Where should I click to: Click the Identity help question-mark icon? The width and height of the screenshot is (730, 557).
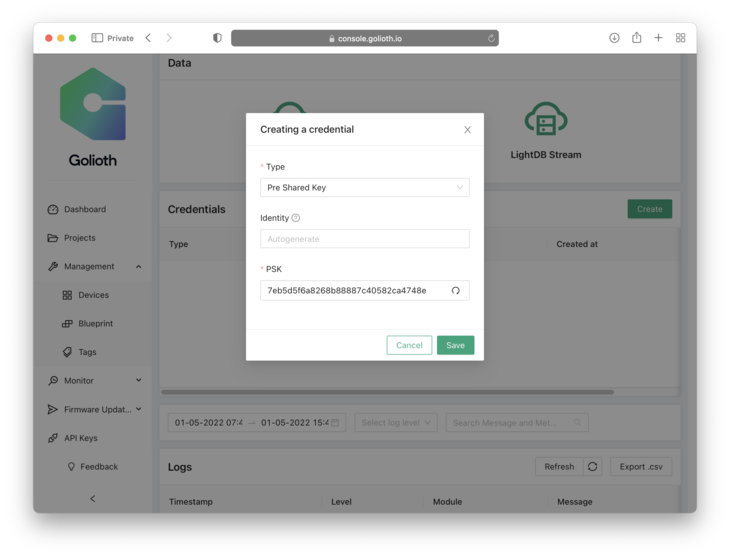[x=296, y=217]
